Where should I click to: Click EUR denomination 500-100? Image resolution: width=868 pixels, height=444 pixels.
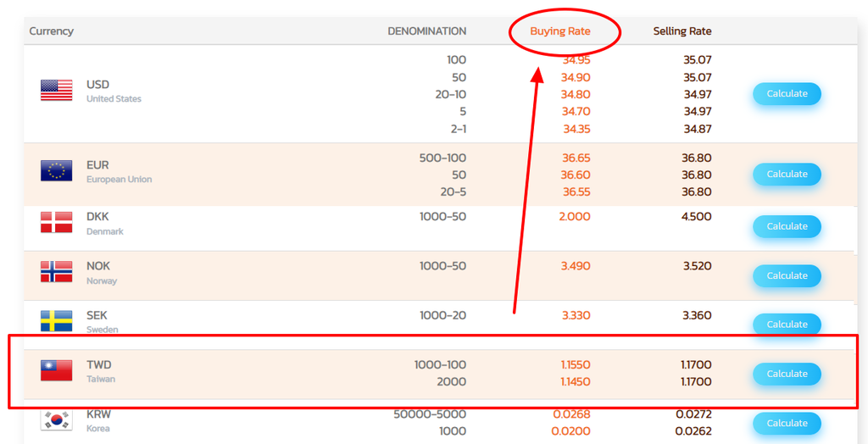click(442, 158)
